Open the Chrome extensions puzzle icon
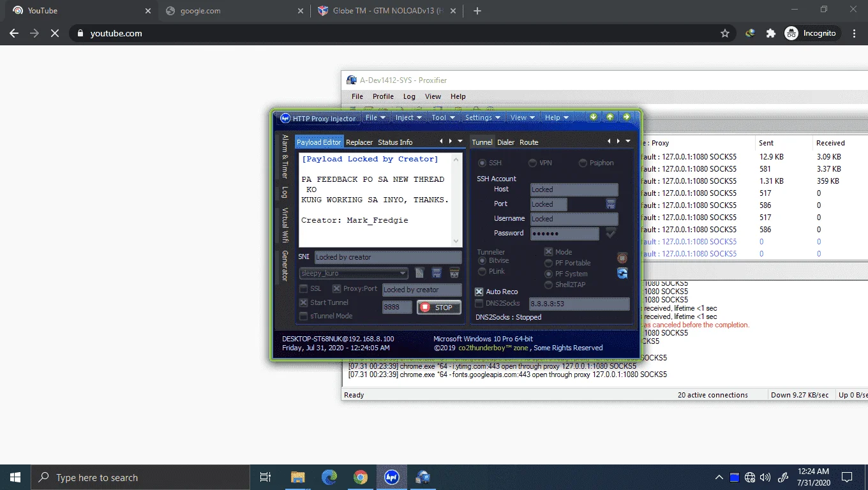This screenshot has width=868, height=490. 771,33
